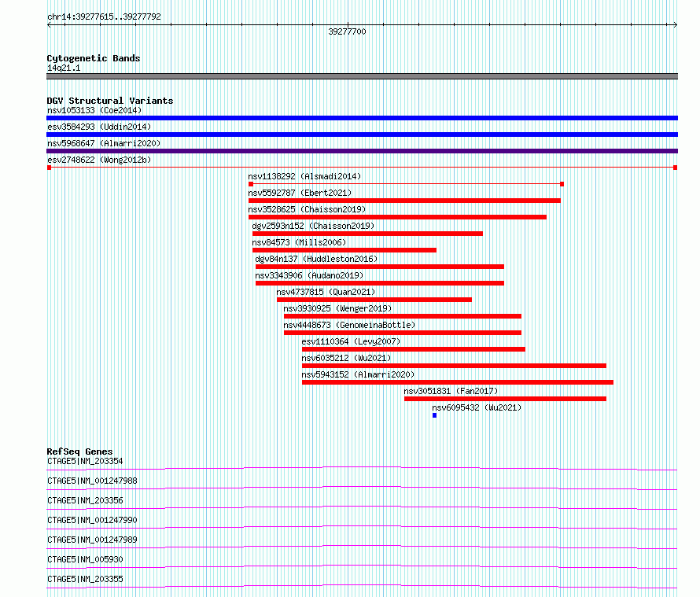700x597 pixels.
Task: Click the blue bar under esv3584293
Action: click(x=362, y=135)
